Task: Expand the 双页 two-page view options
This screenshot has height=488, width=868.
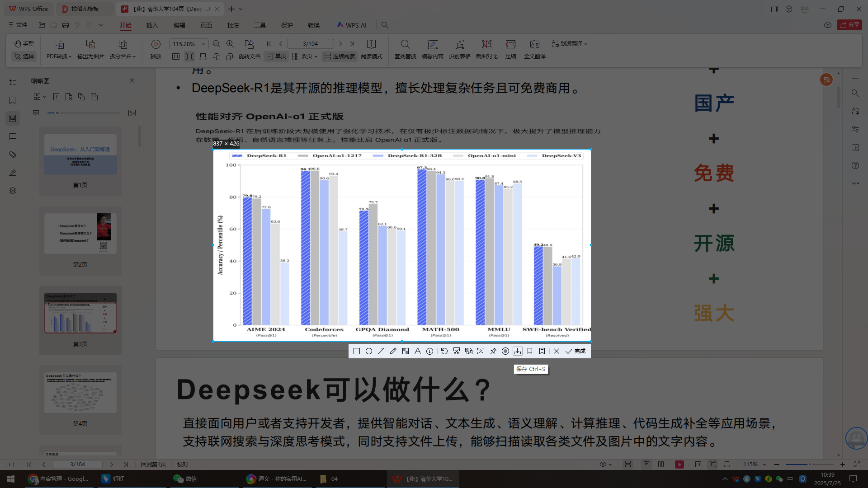Action: coord(316,56)
